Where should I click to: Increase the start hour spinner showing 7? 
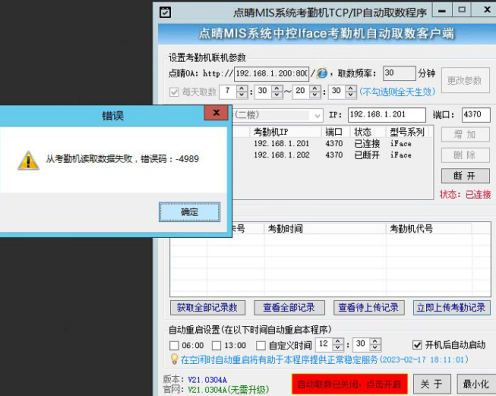242,88
